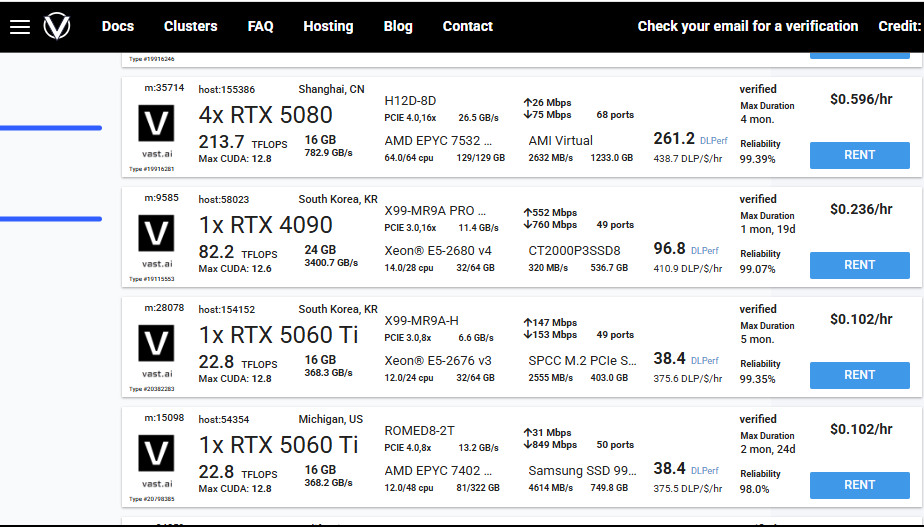Click 'host:154152' text

point(227,309)
